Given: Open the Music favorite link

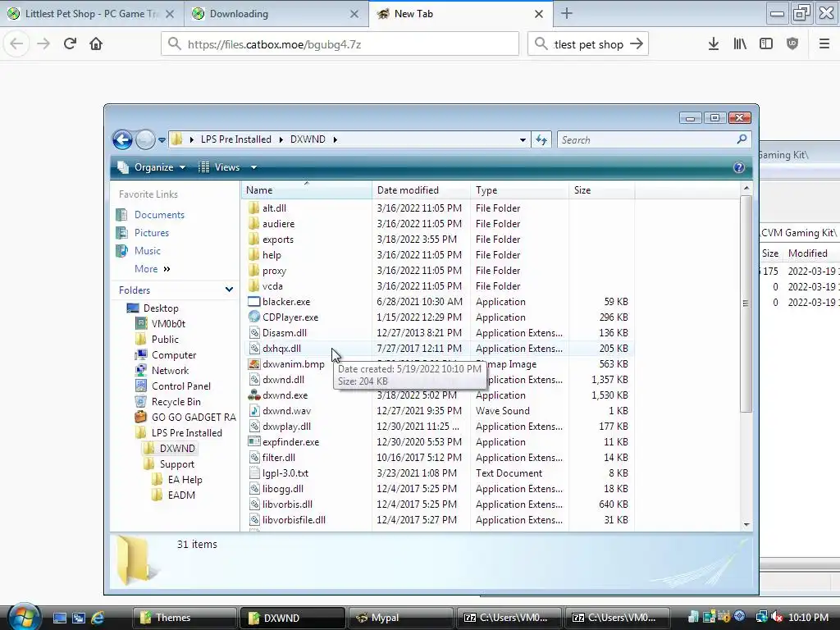Looking at the screenshot, I should pyautogui.click(x=148, y=251).
